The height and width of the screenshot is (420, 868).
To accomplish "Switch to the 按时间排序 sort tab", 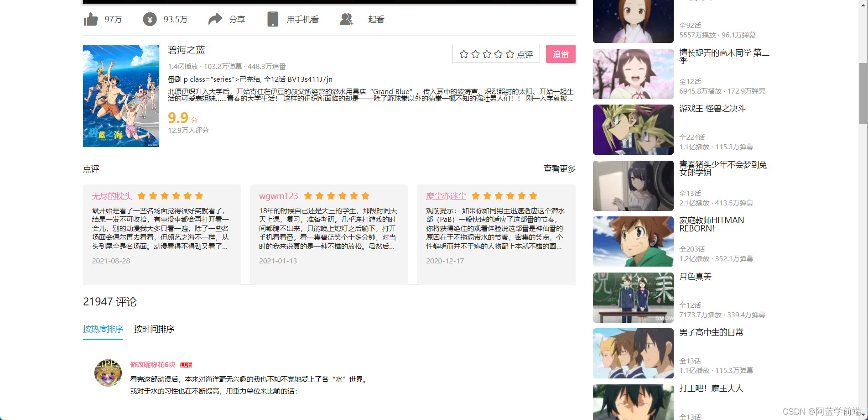I will click(154, 329).
